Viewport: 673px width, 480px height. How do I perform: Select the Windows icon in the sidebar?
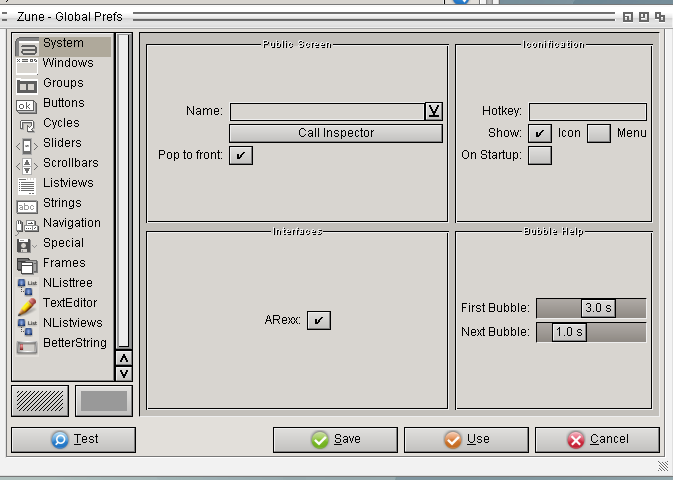click(27, 64)
